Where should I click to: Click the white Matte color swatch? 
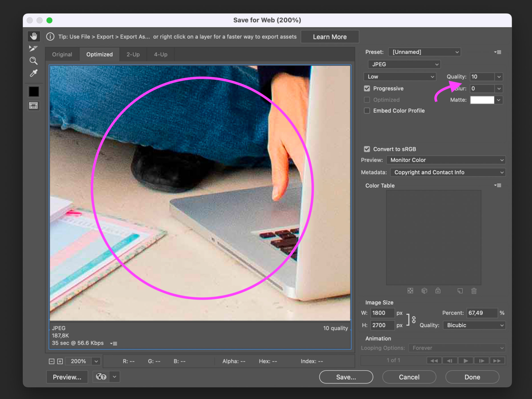coord(482,100)
